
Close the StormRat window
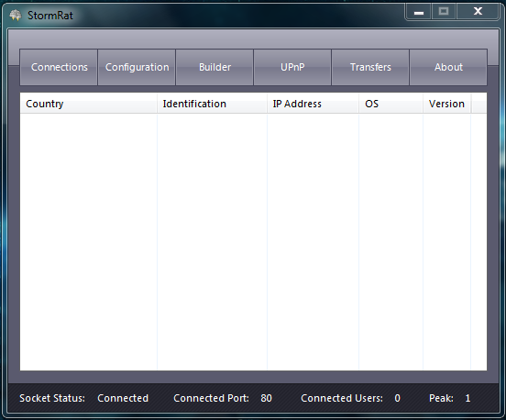pos(478,12)
